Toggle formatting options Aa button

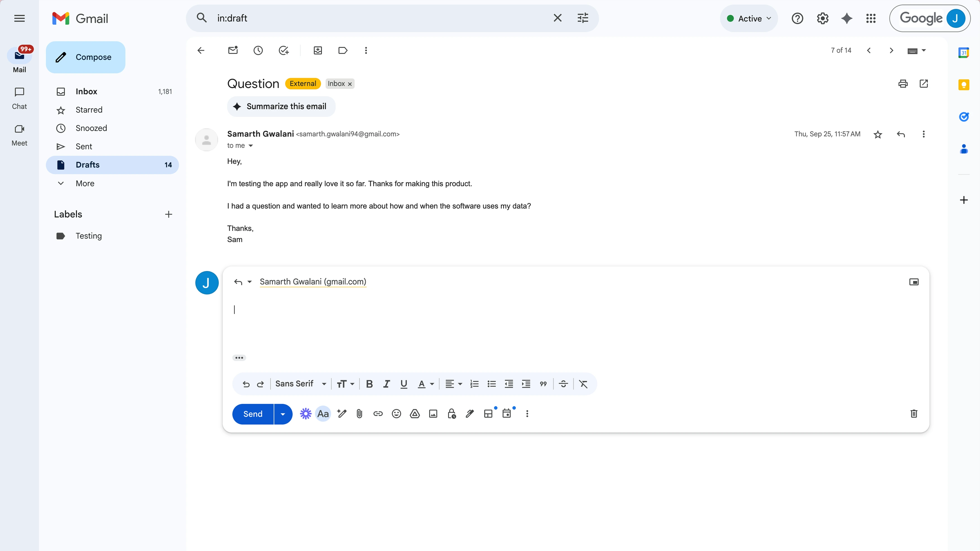click(323, 414)
